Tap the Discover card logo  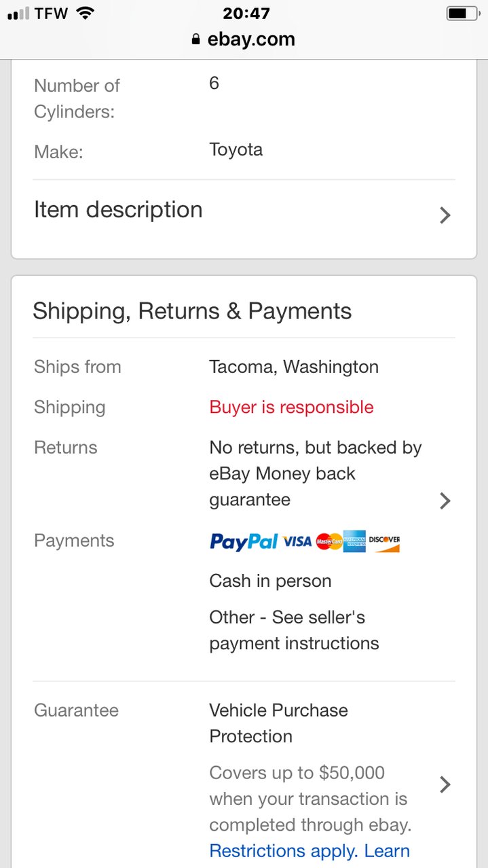click(384, 541)
